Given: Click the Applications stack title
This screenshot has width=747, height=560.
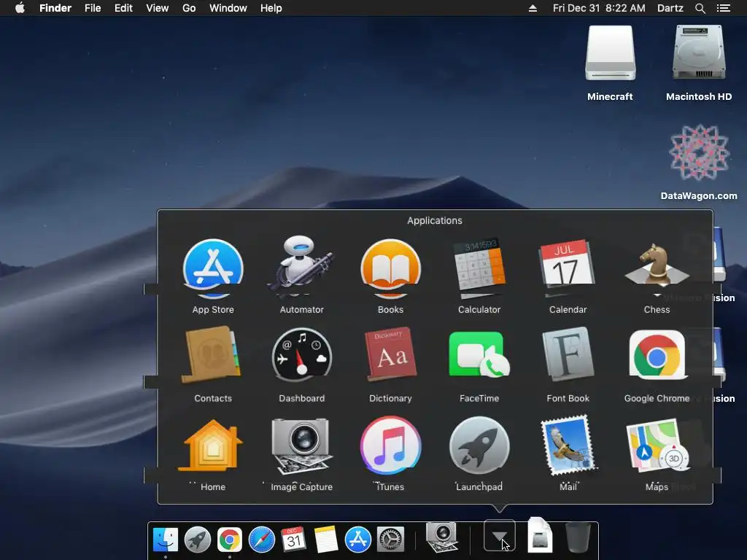Looking at the screenshot, I should pos(435,220).
